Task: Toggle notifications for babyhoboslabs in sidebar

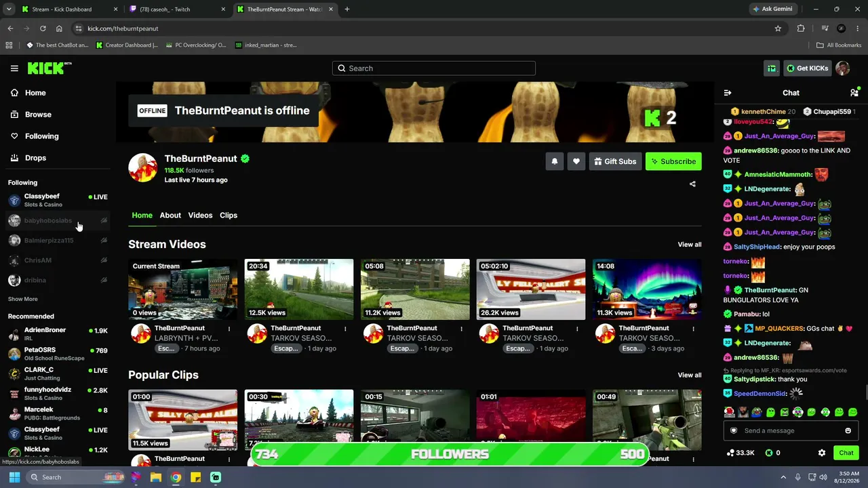Action: [104, 220]
